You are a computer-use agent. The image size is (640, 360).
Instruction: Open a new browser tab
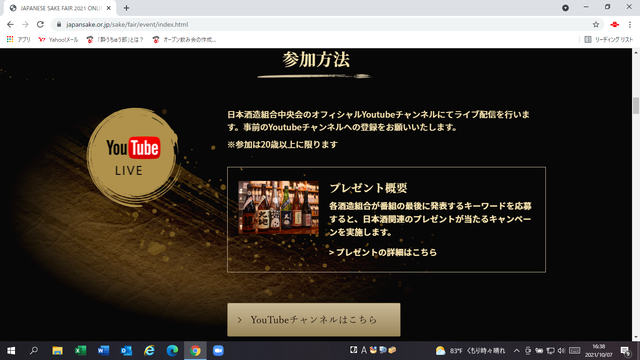[126, 8]
